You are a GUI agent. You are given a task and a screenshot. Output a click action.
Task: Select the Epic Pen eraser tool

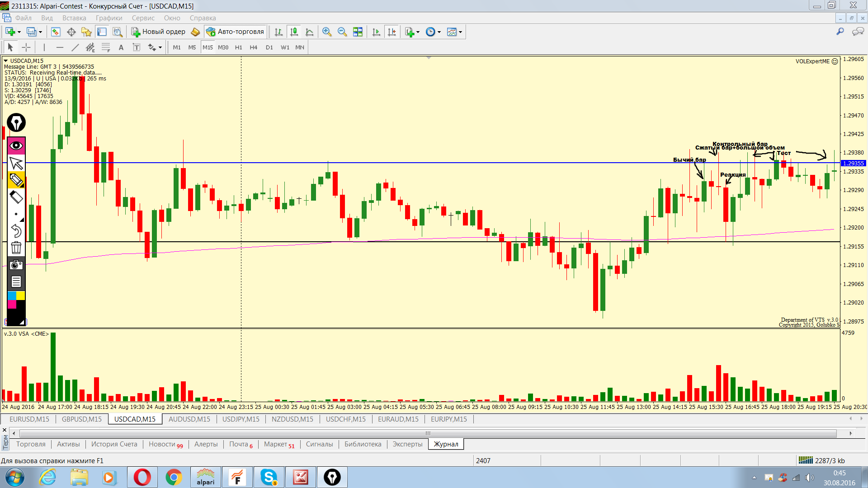(x=16, y=197)
